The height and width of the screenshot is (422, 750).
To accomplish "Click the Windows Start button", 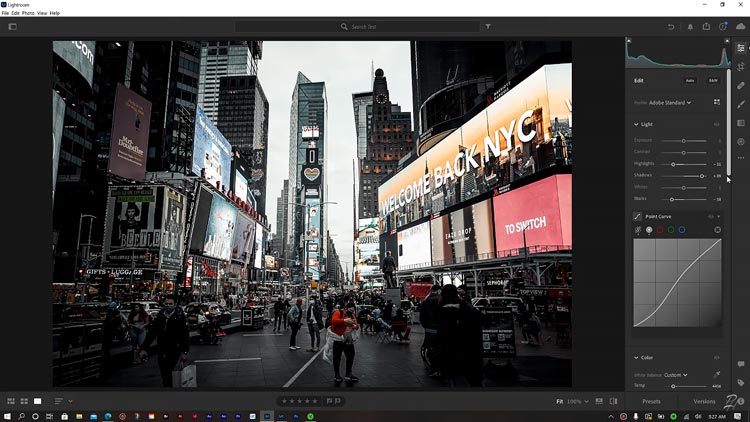I will 7,416.
